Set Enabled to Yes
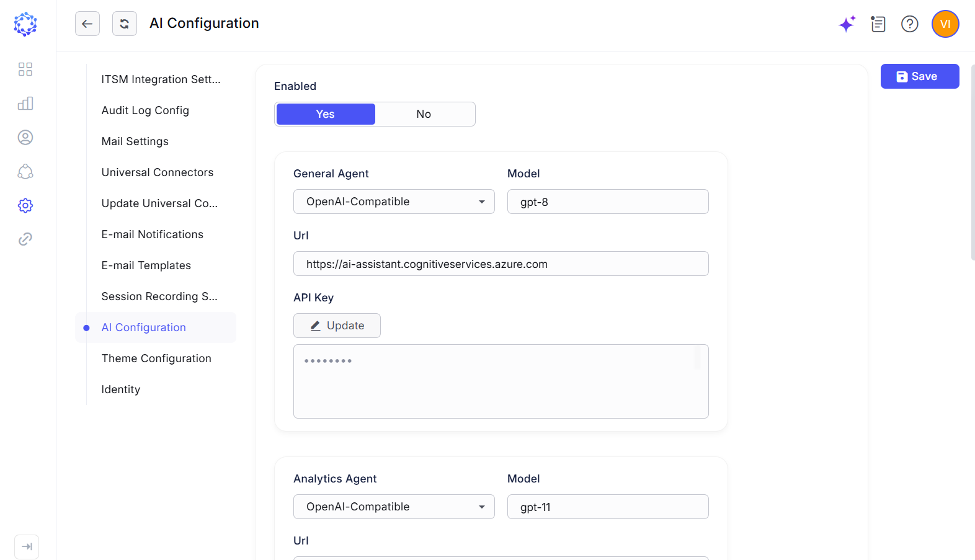975x560 pixels. [326, 114]
